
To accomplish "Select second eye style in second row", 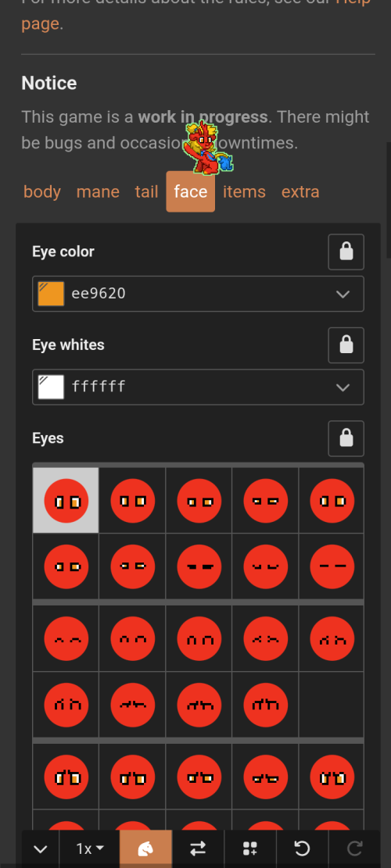I will pos(132,566).
